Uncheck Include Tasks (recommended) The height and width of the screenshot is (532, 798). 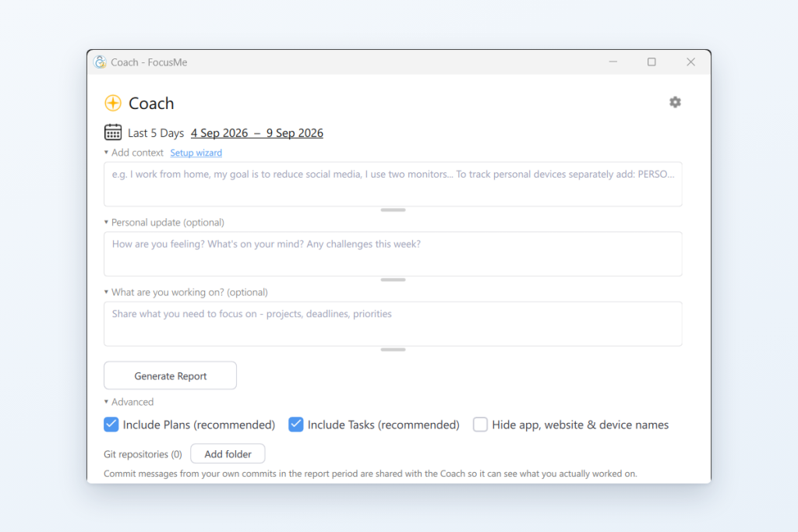295,425
